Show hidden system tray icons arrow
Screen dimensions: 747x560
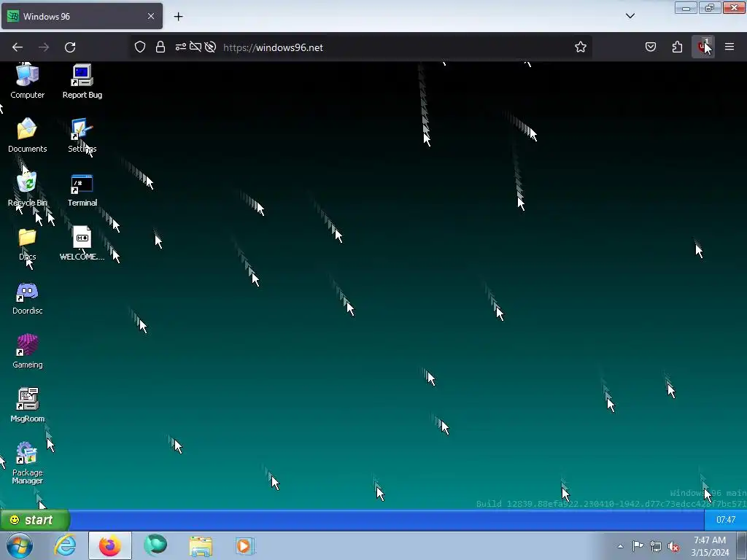tap(620, 546)
